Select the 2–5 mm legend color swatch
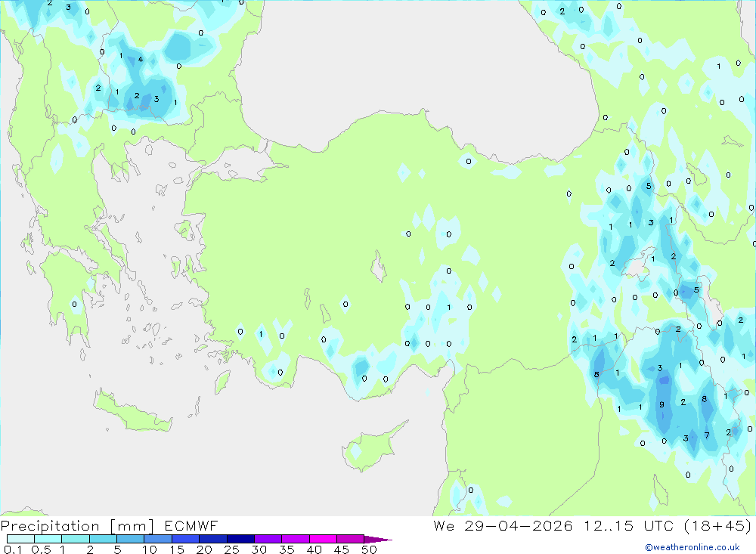Image resolution: width=756 pixels, height=554 pixels. [103, 539]
